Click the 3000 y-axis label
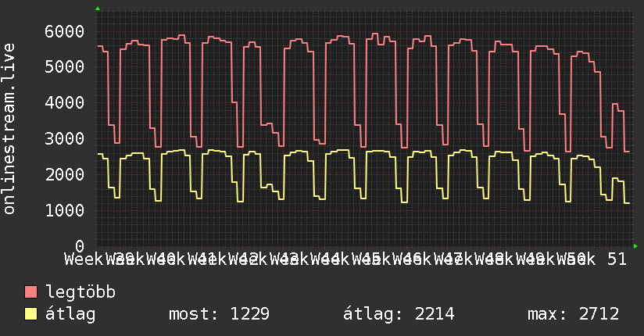The height and width of the screenshot is (336, 644). [x=65, y=138]
